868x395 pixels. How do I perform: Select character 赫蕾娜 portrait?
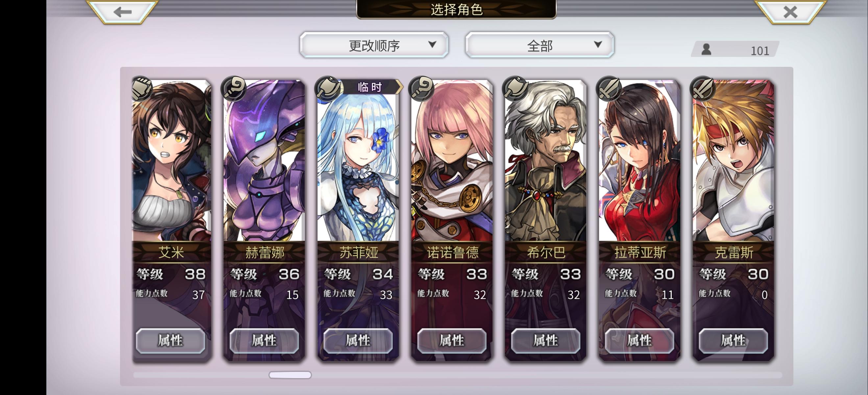[264, 161]
